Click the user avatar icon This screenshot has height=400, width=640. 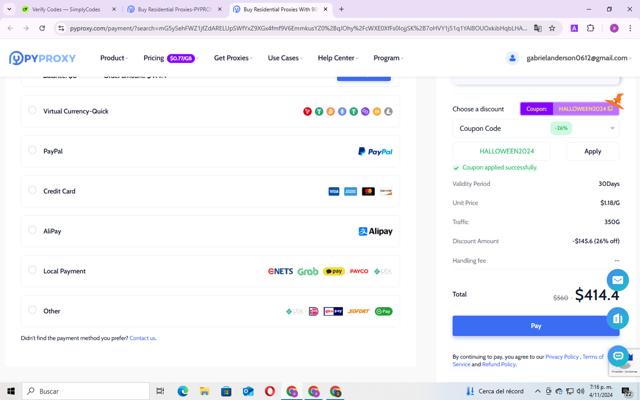512,58
